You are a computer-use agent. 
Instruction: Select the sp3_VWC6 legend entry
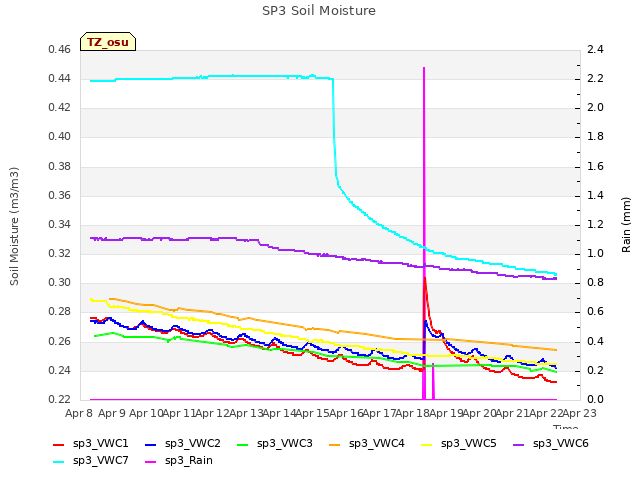[x=551, y=444]
